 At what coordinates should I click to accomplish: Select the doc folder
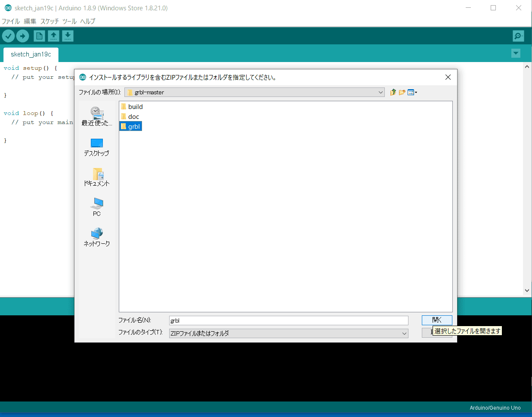(x=130, y=116)
